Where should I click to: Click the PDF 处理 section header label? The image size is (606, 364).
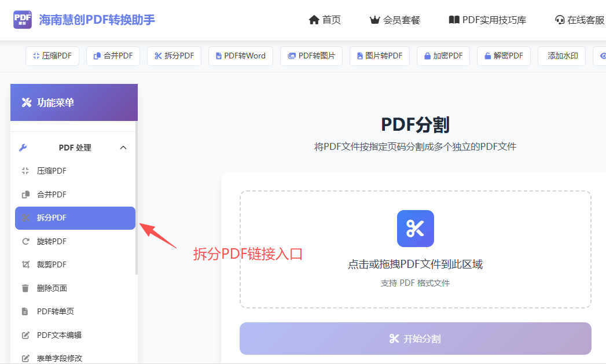point(75,148)
